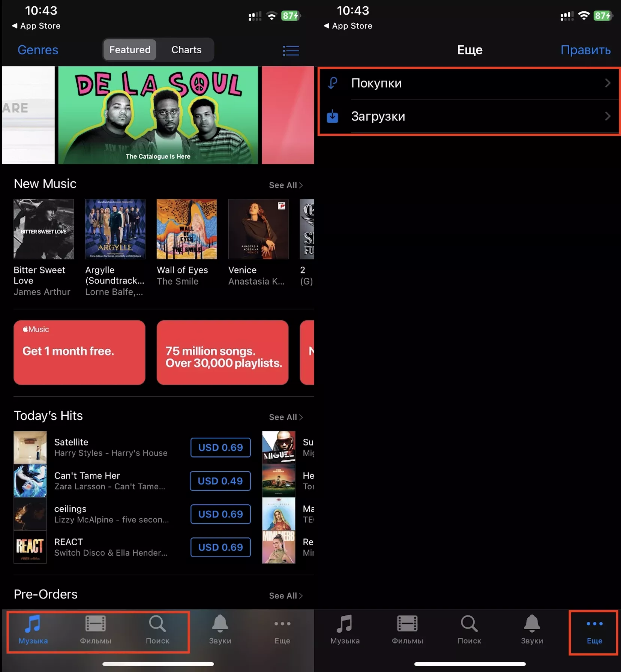Open ceilings song artwork
Image resolution: width=621 pixels, height=672 pixels.
click(x=30, y=514)
